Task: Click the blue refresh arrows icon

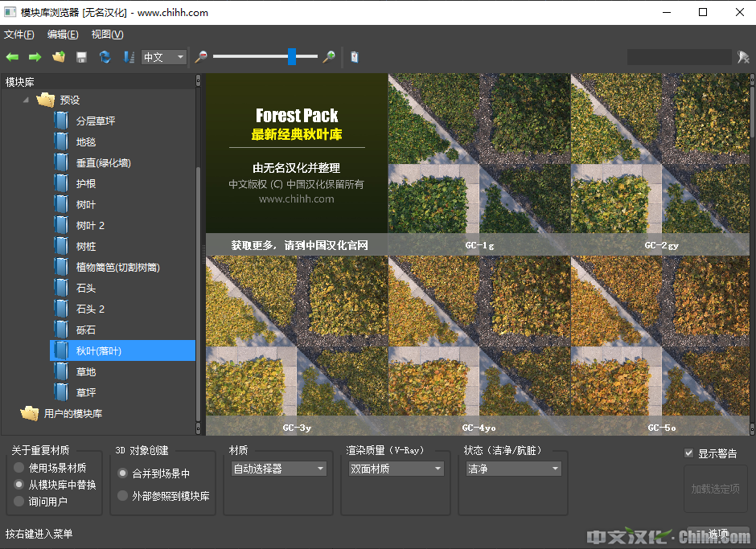Action: [x=105, y=57]
